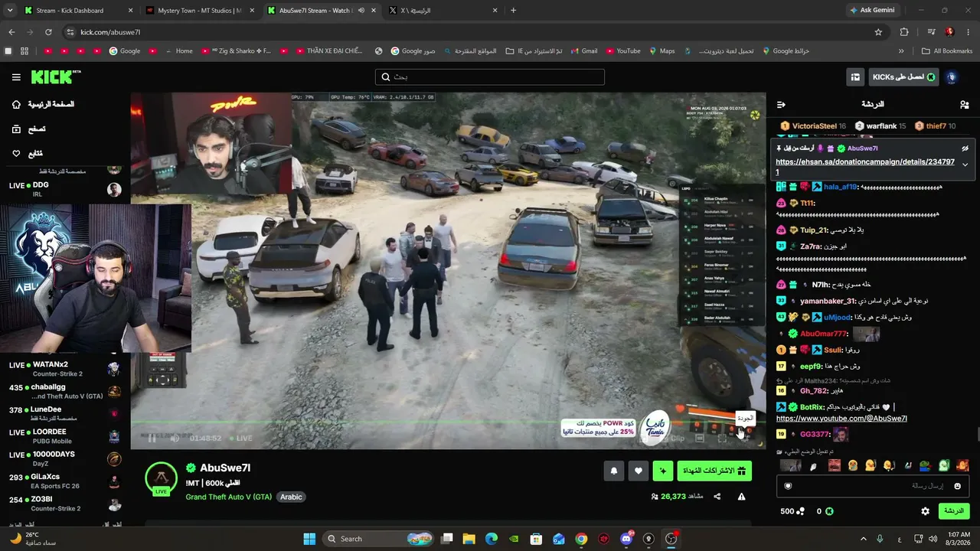This screenshot has width=980, height=551.
Task: Go to Home in the sidebar
Action: click(x=43, y=104)
